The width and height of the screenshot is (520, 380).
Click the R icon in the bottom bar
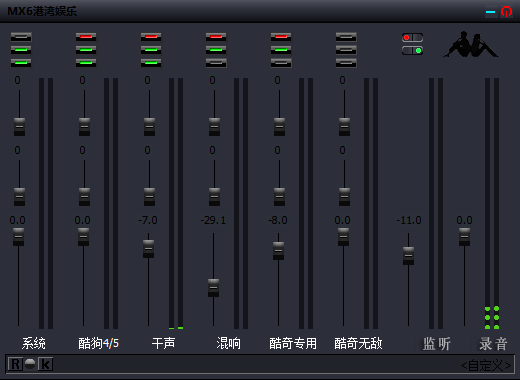pos(15,364)
